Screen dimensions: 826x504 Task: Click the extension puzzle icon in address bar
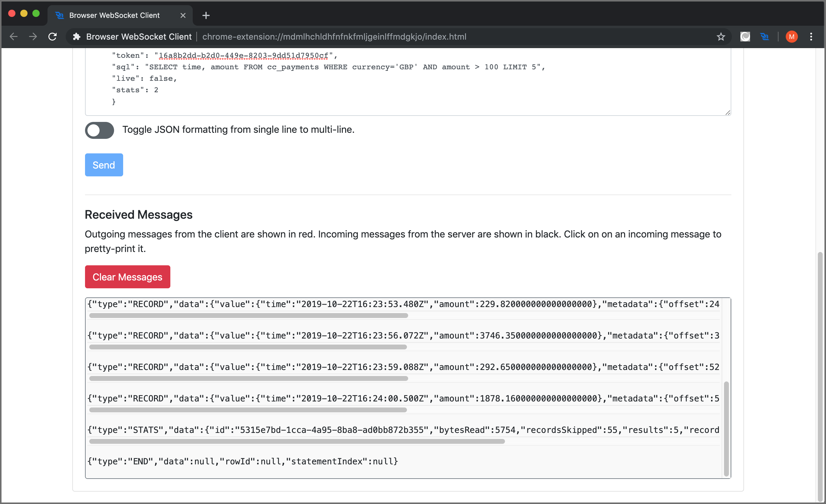click(77, 37)
